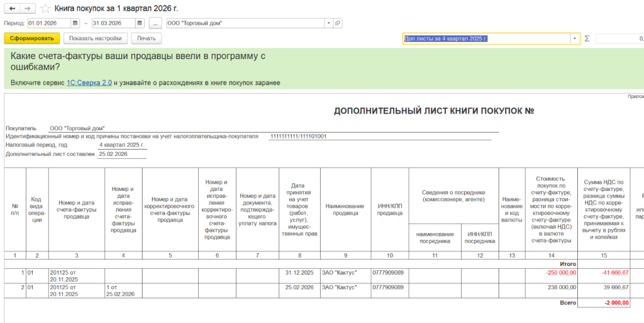Open organization card via the open icon
The image size is (644, 323).
point(338,23)
